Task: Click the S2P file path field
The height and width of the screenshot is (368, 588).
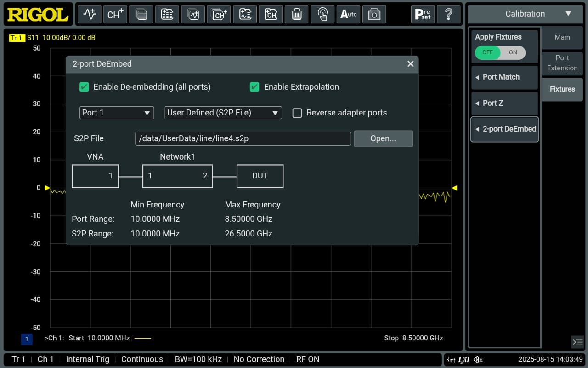Action: (243, 138)
